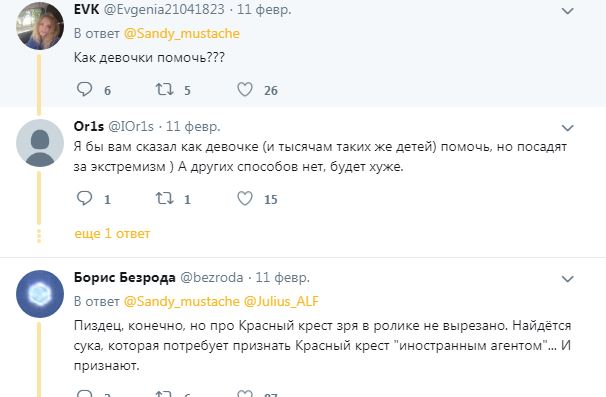Click Борис Безрода's blue avatar
The image size is (606, 397).
coord(40,294)
